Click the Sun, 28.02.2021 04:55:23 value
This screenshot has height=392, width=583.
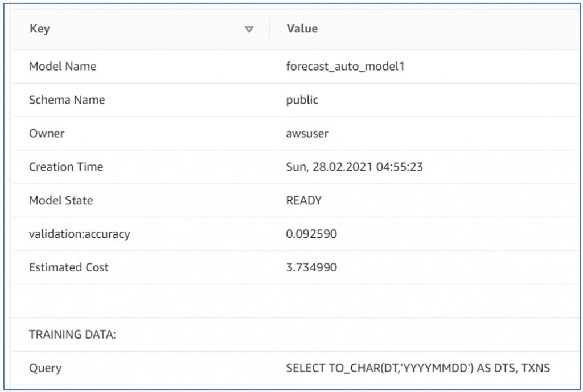(x=354, y=167)
